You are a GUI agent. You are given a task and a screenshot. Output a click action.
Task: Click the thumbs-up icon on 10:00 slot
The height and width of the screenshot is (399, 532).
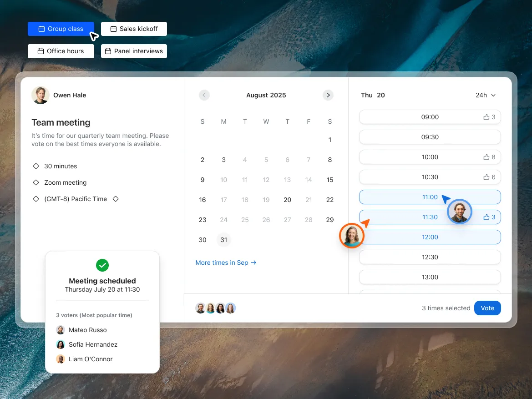click(486, 157)
